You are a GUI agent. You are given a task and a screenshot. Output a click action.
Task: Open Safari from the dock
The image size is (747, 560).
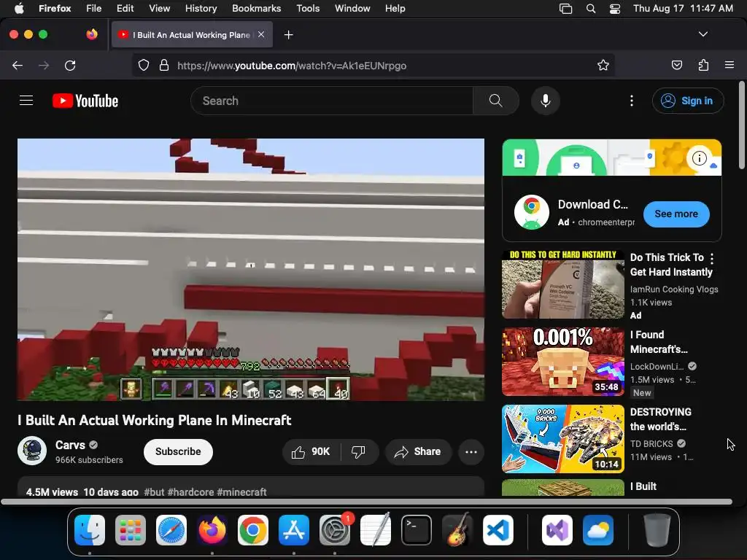pos(171,530)
